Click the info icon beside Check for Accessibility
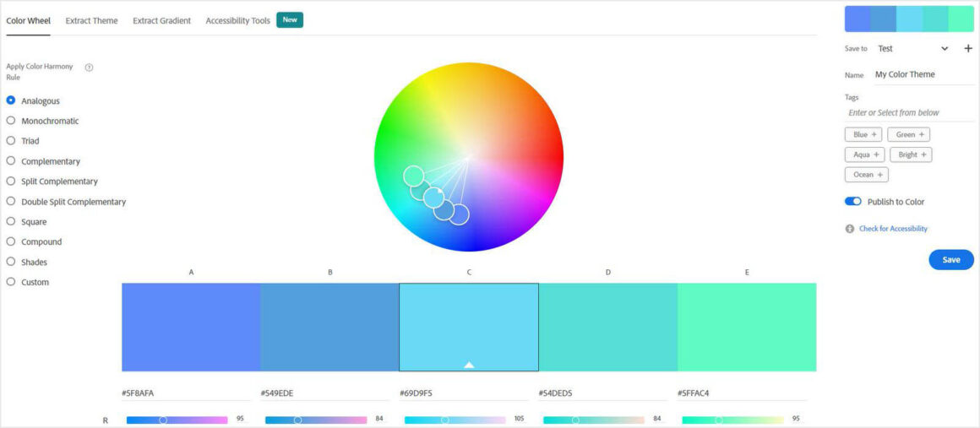 (x=850, y=229)
